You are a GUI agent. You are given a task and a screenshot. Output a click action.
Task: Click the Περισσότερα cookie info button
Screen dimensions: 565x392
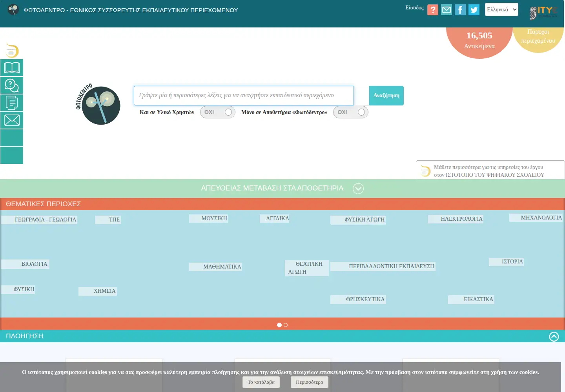(x=310, y=382)
